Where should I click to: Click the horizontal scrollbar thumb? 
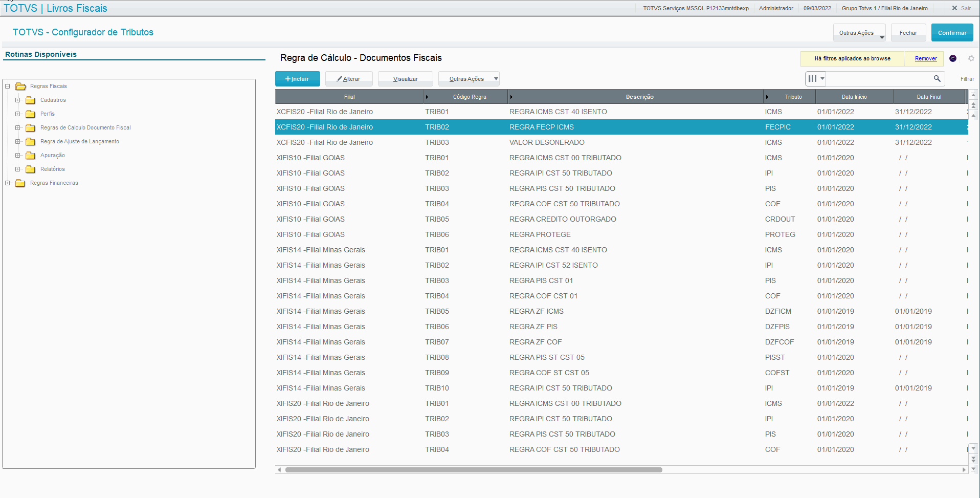[x=474, y=469]
